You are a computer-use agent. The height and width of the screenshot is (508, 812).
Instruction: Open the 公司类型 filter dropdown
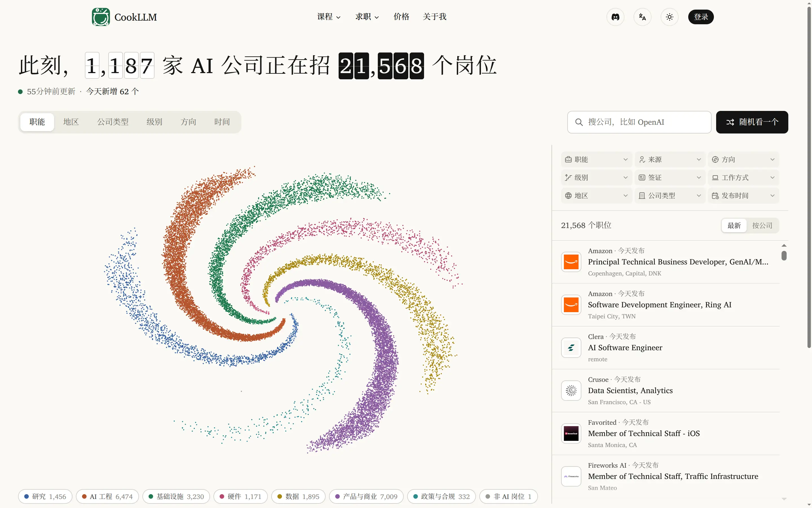click(670, 196)
